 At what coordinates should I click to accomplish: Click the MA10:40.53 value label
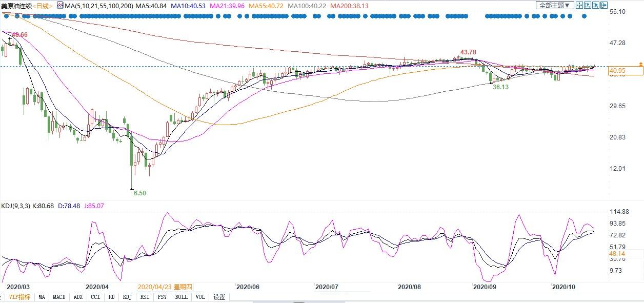point(189,6)
